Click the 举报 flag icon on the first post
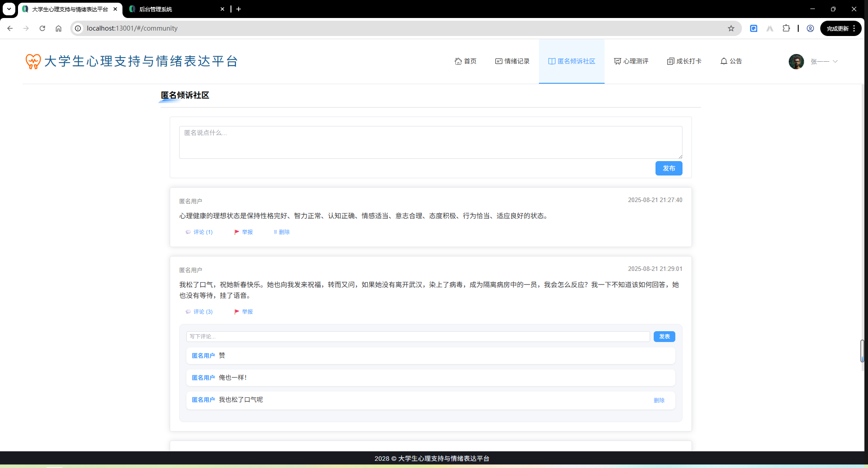Viewport: 868px width, 468px height. point(237,232)
